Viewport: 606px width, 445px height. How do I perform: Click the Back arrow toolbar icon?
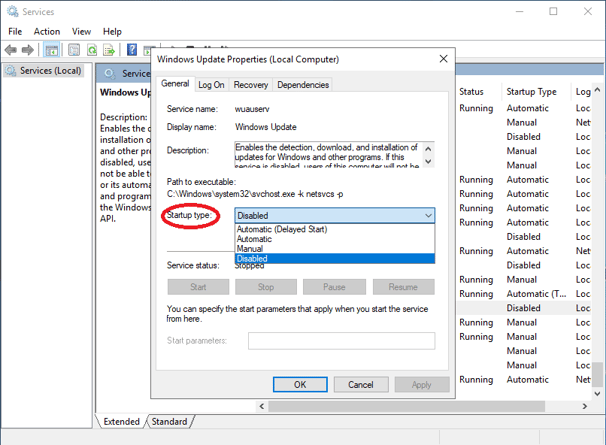[12, 50]
